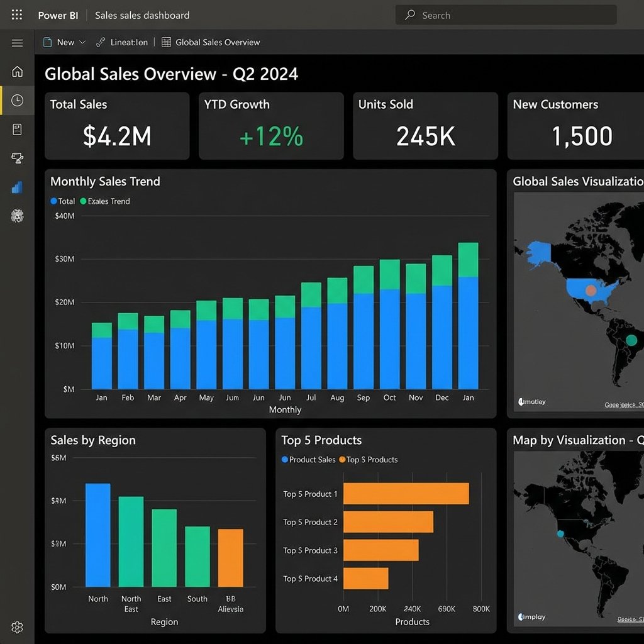Open the Goals trophy icon in sidebar
644x644 pixels.
17,158
